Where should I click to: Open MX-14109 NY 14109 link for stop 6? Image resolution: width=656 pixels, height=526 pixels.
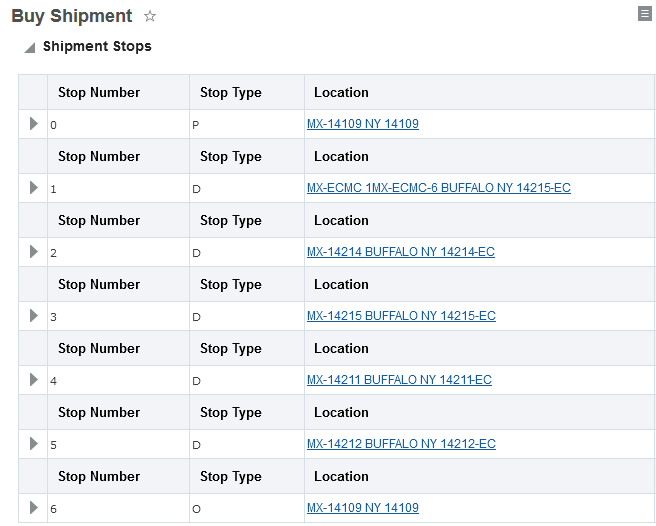click(362, 508)
